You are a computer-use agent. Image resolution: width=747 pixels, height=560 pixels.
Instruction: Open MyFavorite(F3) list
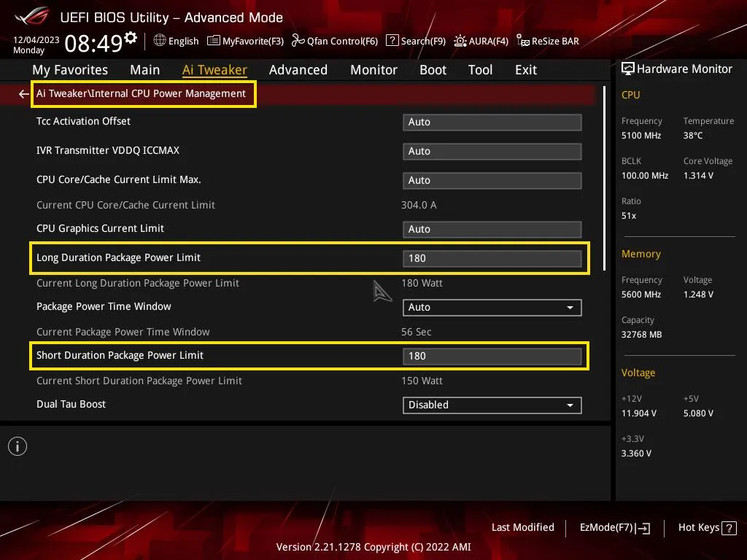(x=245, y=41)
